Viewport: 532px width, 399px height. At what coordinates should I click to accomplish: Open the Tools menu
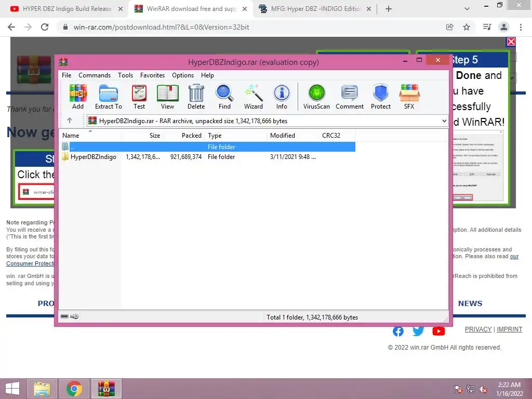pos(126,75)
